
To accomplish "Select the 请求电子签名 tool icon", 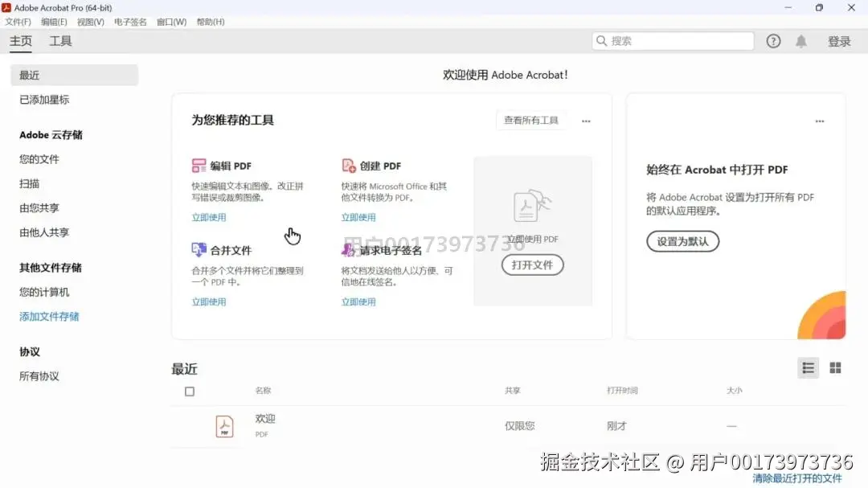I will (x=348, y=250).
